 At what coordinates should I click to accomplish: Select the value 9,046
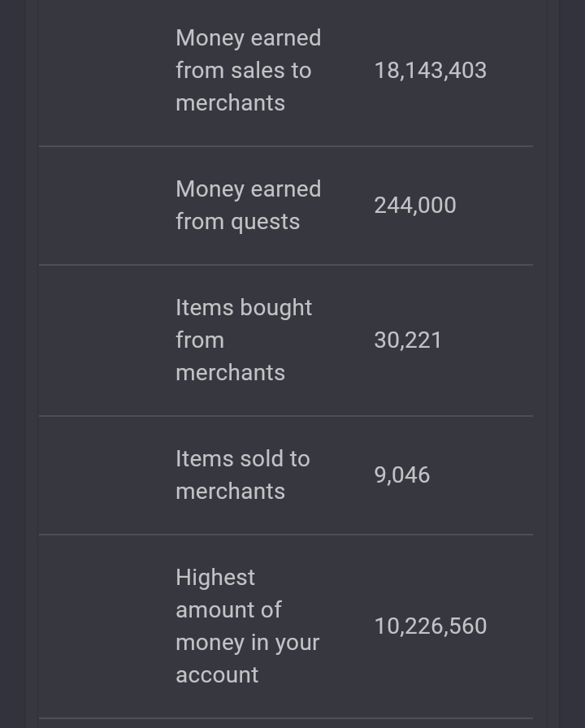[402, 475]
